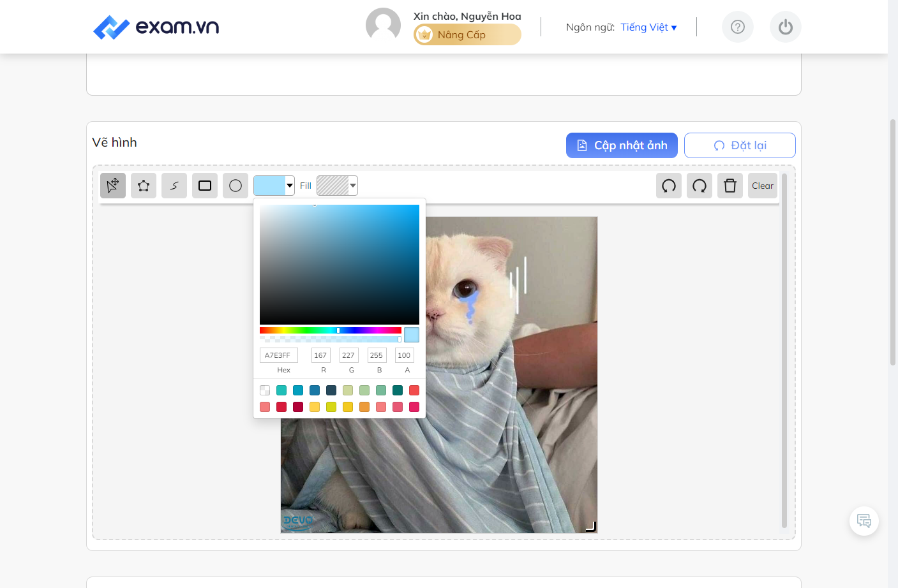Edit the alpha A field 100
This screenshot has height=588, width=898.
pyautogui.click(x=405, y=355)
